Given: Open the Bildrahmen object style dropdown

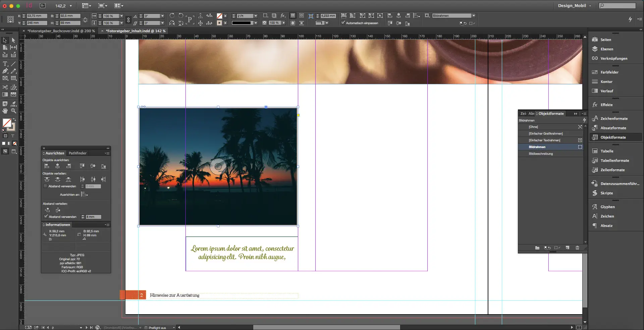Looking at the screenshot, I should coord(473,15).
